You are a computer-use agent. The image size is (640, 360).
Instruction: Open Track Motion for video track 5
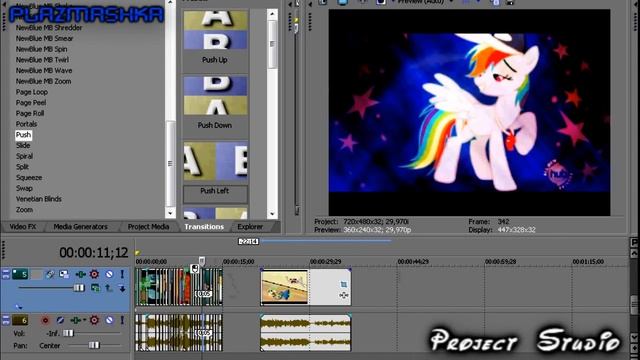(x=64, y=274)
